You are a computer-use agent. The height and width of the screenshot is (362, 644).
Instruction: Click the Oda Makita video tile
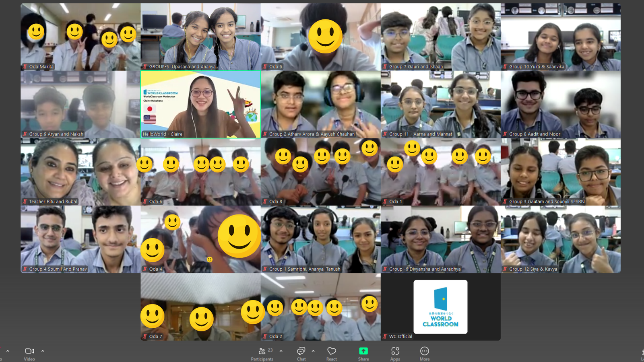80,36
